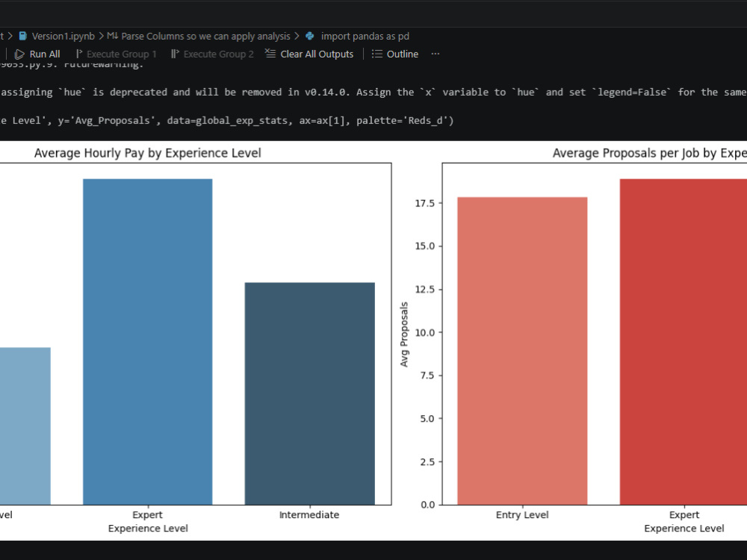Viewport: 747px width, 560px height.
Task: Click the Execute Group 2 icon
Action: 175,54
